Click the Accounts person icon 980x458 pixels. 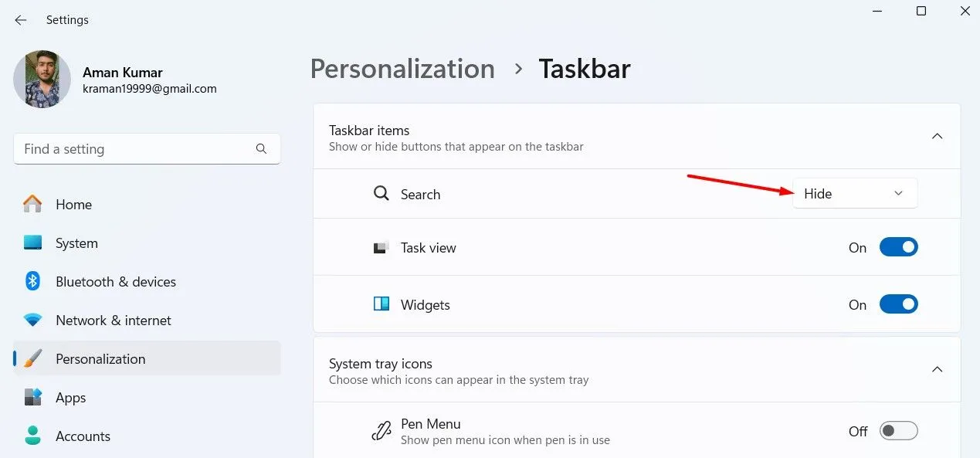[32, 436]
